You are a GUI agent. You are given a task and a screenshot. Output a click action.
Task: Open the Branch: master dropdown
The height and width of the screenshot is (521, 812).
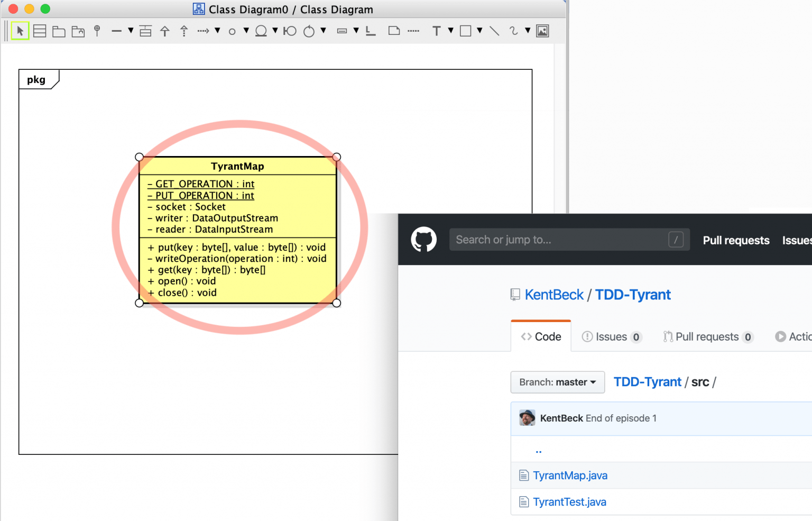coord(558,382)
